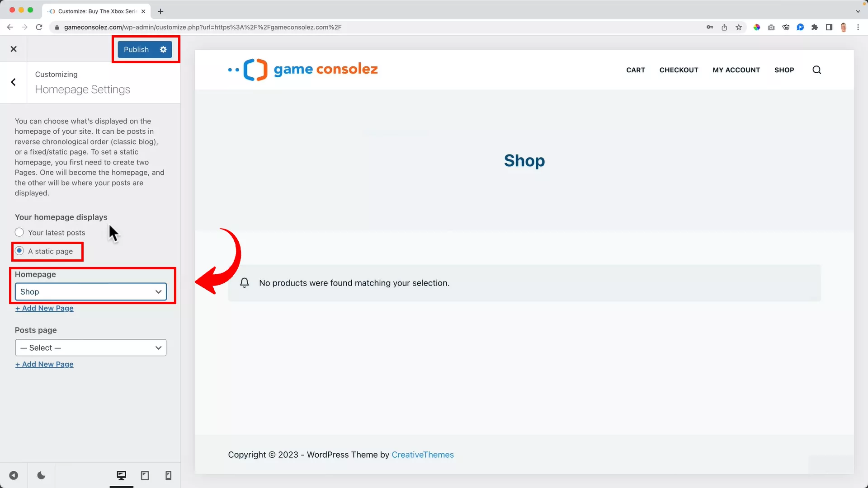This screenshot has width=868, height=488.
Task: Open publish settings gear icon
Action: (163, 49)
